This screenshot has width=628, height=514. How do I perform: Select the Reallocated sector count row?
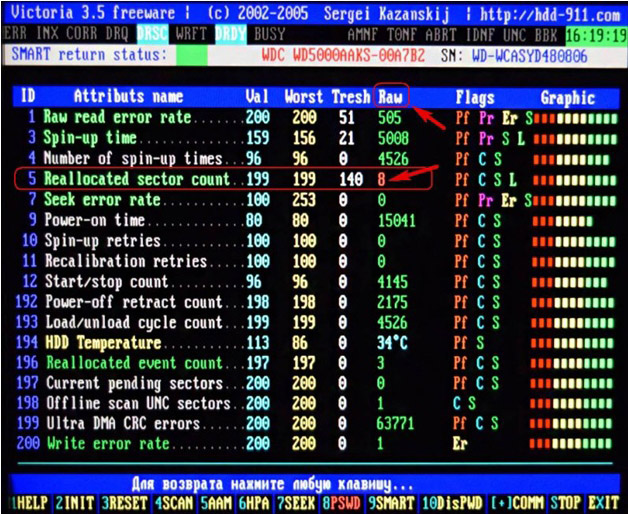click(x=150, y=180)
